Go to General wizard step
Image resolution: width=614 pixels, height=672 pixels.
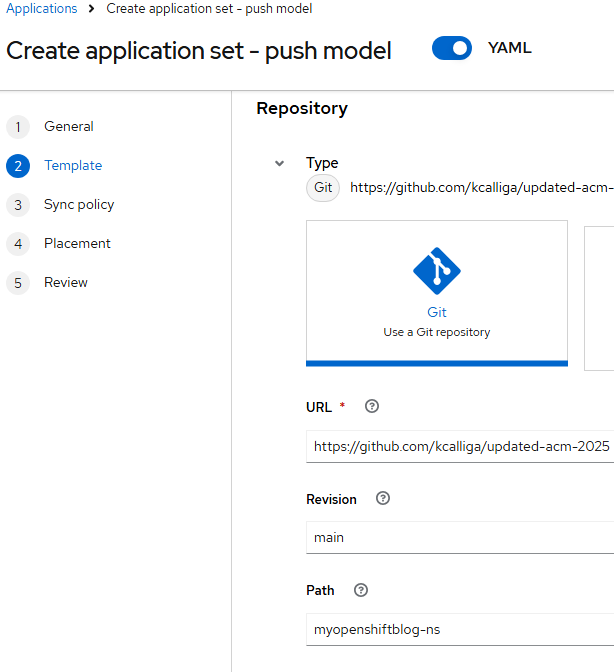click(69, 126)
